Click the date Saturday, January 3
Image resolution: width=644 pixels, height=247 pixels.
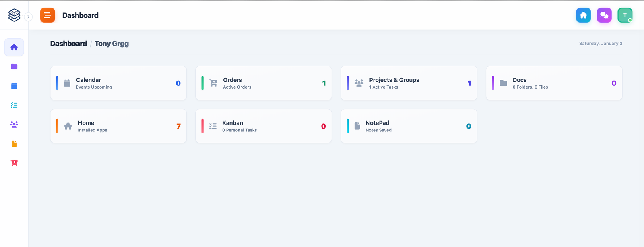[601, 44]
